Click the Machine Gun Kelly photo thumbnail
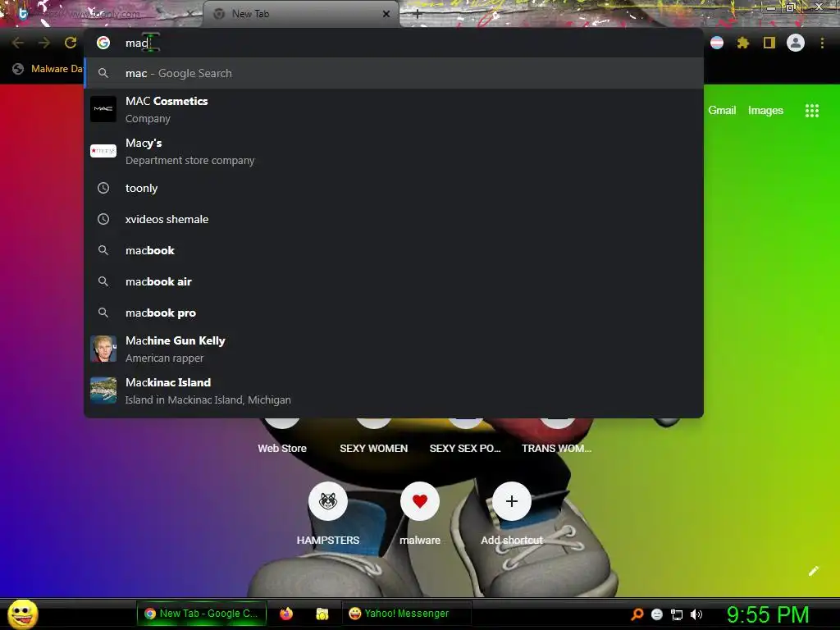This screenshot has height=630, width=840. 103,349
